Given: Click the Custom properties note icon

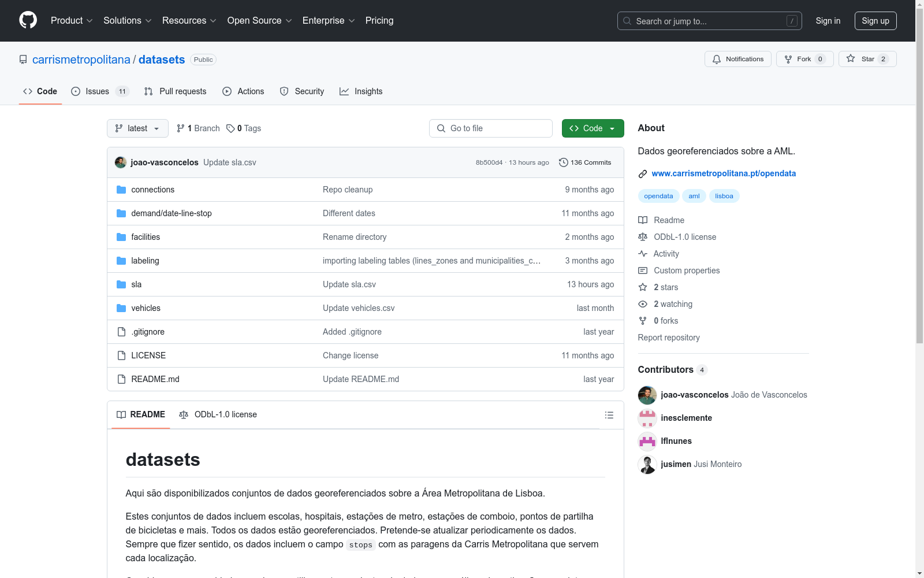Looking at the screenshot, I should point(643,271).
